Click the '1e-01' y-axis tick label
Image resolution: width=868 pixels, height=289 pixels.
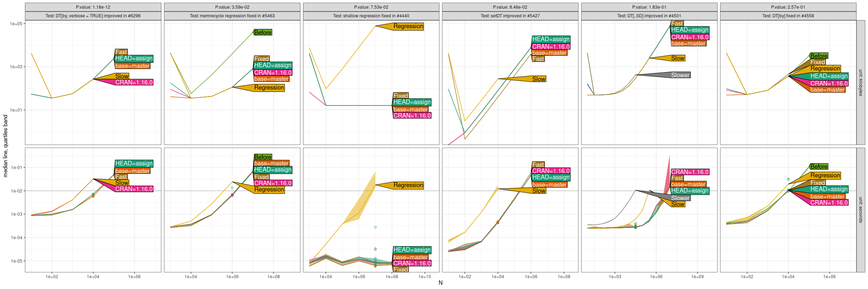(x=16, y=168)
